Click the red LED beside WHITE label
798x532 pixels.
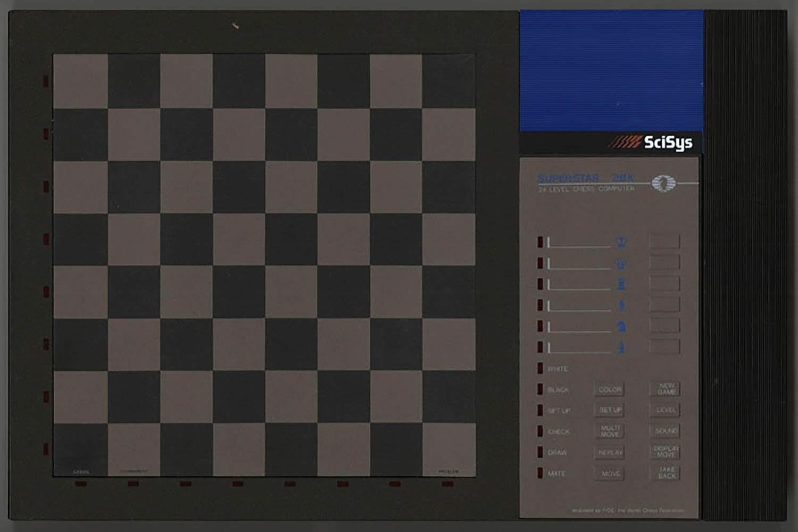(x=540, y=368)
